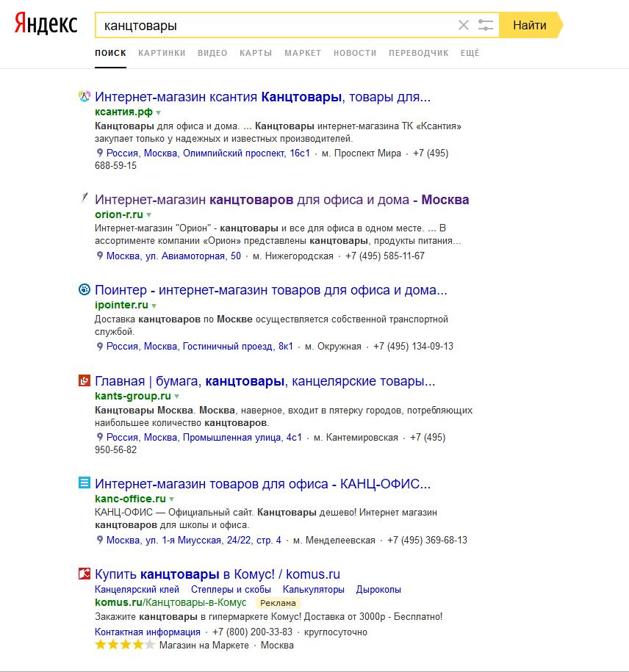
Task: Open address Москва, ул. Авиамоторная, 50
Action: pos(173,256)
